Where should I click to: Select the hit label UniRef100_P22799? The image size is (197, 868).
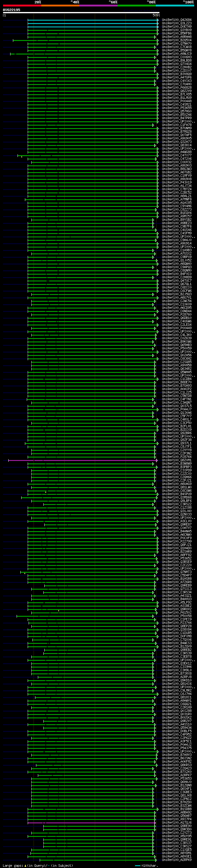pyautogui.click(x=177, y=542)
